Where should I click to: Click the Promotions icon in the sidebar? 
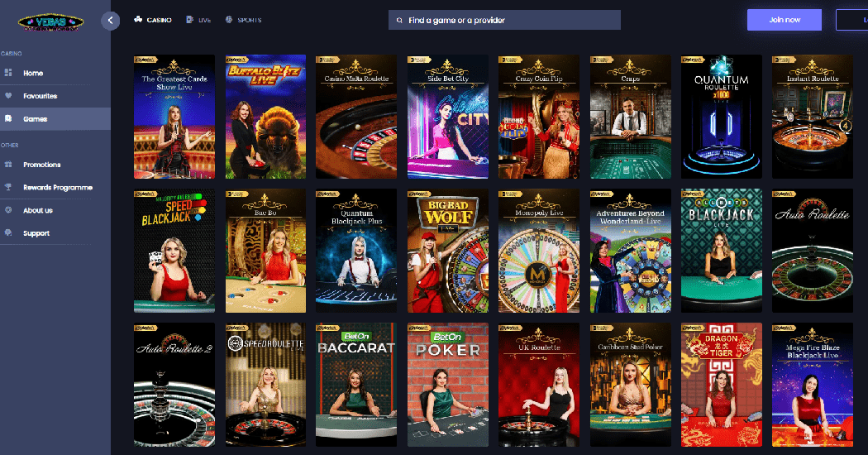(8, 165)
